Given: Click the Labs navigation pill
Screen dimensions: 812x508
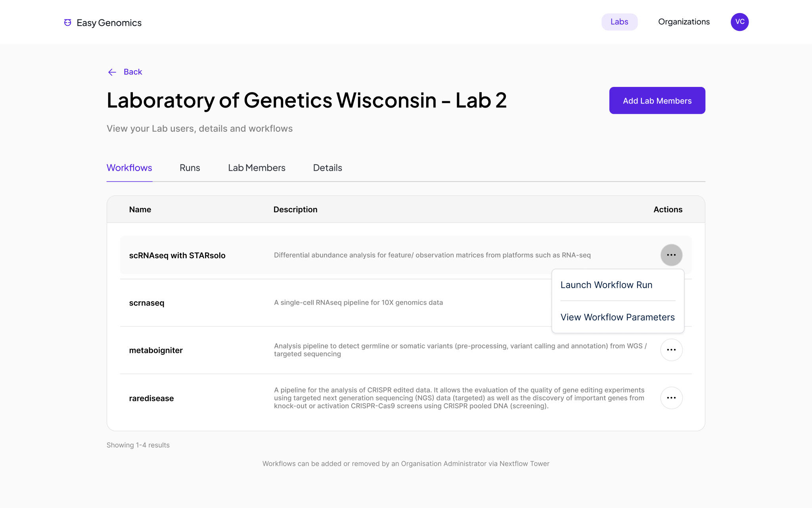Looking at the screenshot, I should coord(619,22).
